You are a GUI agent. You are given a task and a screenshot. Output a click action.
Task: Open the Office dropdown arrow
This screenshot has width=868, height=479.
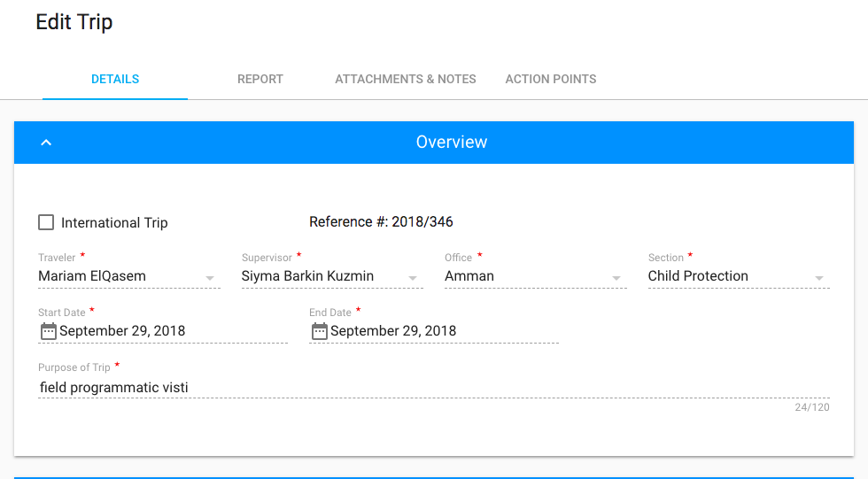point(616,278)
